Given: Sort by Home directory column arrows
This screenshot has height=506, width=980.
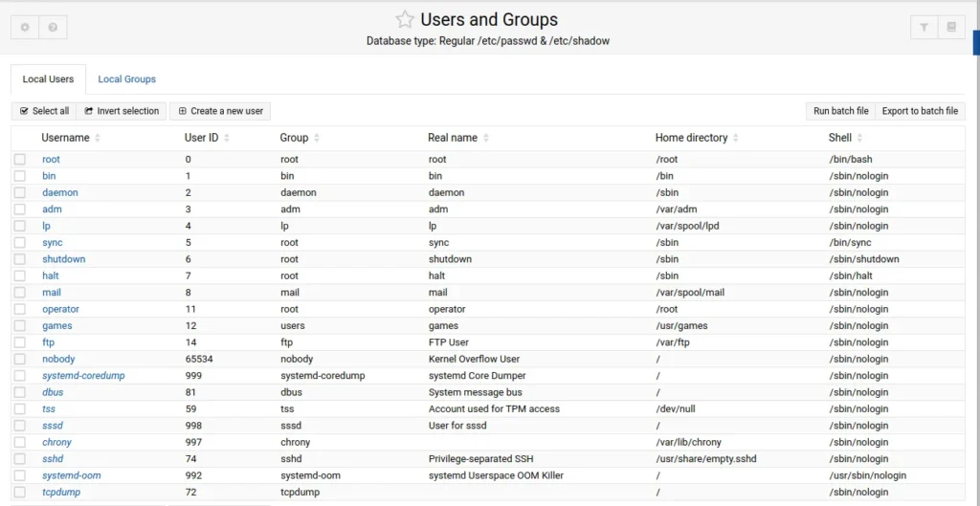Looking at the screenshot, I should pos(736,138).
